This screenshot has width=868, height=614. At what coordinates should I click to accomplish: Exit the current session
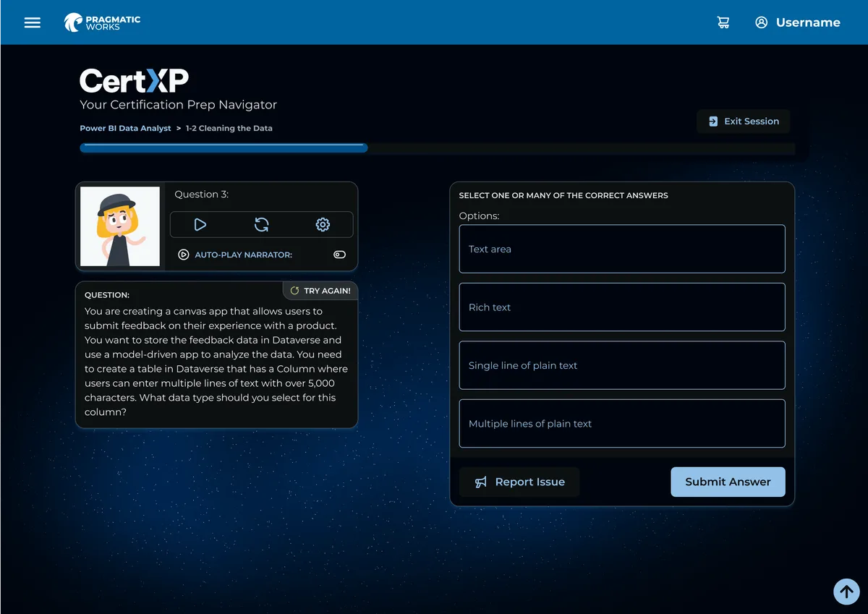(744, 121)
